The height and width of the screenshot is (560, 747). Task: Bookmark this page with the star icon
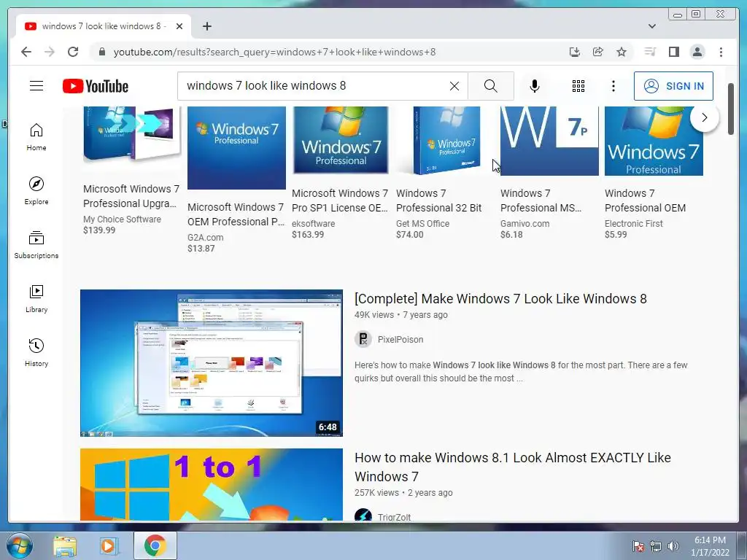(x=622, y=52)
